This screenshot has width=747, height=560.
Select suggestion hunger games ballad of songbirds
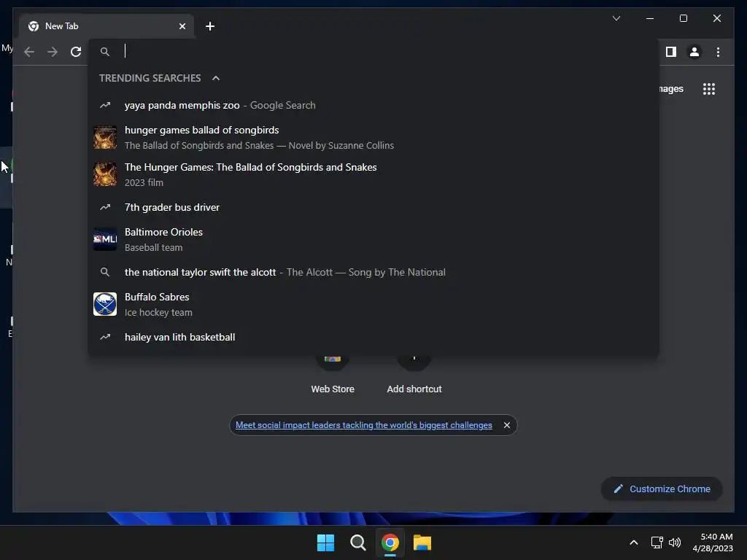pos(373,138)
